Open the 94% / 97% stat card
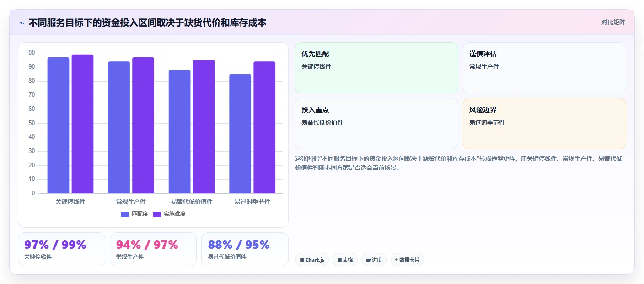 click(153, 249)
